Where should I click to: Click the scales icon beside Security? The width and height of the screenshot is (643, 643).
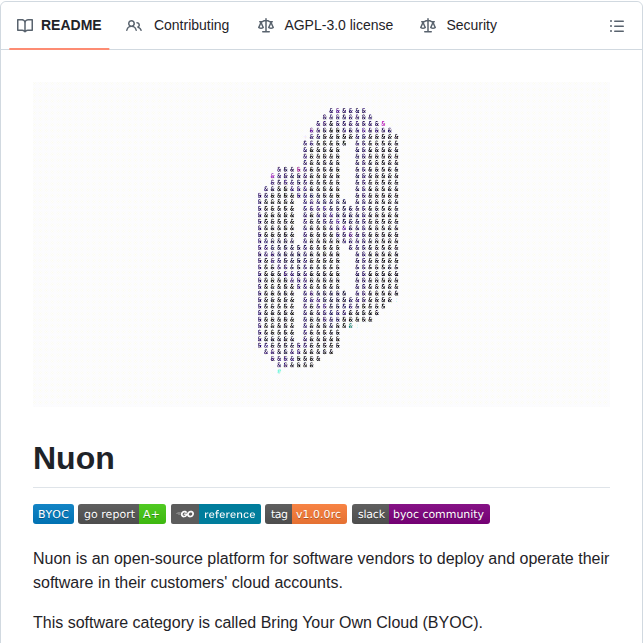tap(428, 25)
